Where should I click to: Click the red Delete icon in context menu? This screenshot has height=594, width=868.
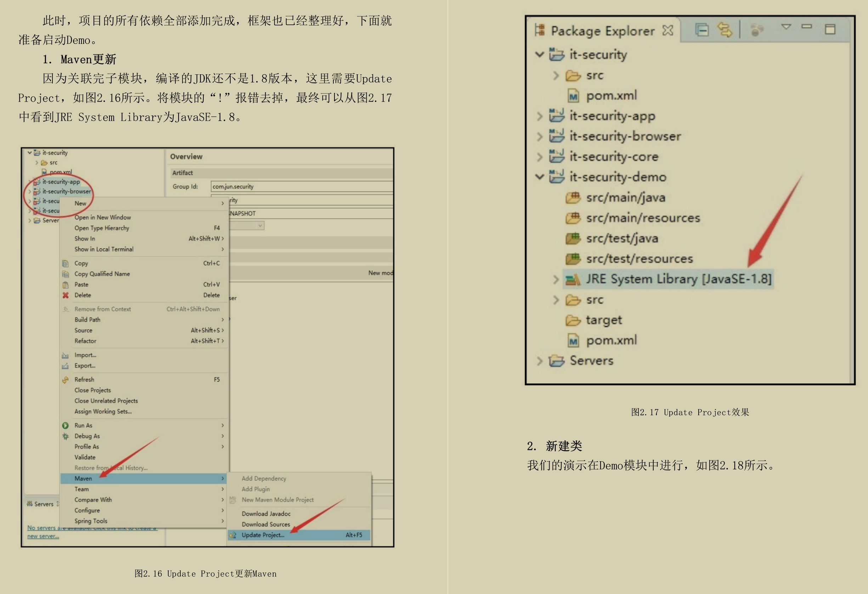pyautogui.click(x=65, y=295)
